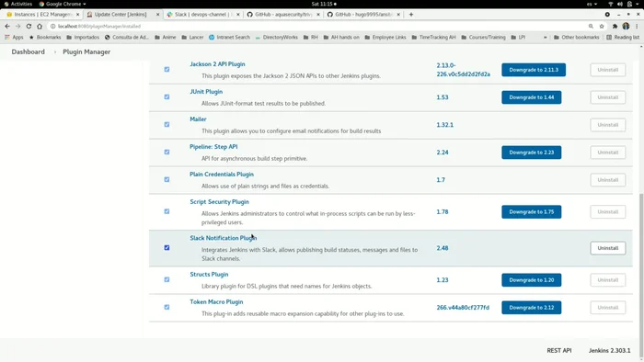Click Downgrade to 1.44 for JUnit Plugin
The image size is (644, 362).
(x=531, y=97)
